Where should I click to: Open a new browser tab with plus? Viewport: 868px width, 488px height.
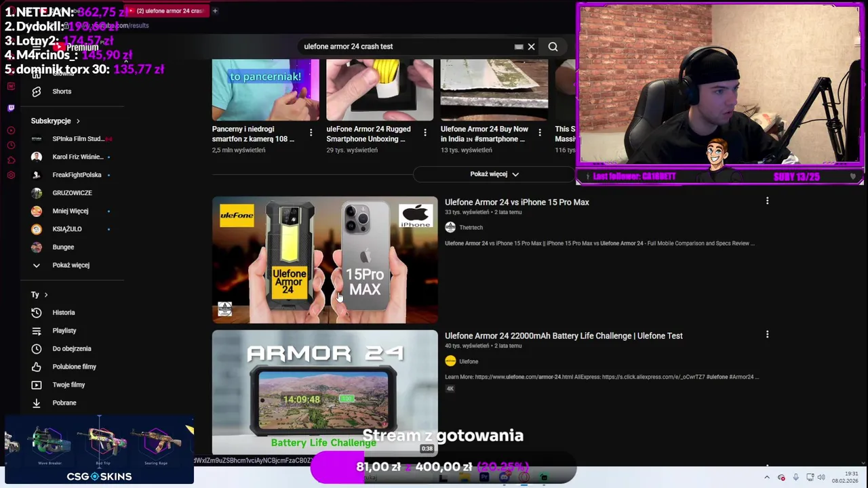pos(215,11)
